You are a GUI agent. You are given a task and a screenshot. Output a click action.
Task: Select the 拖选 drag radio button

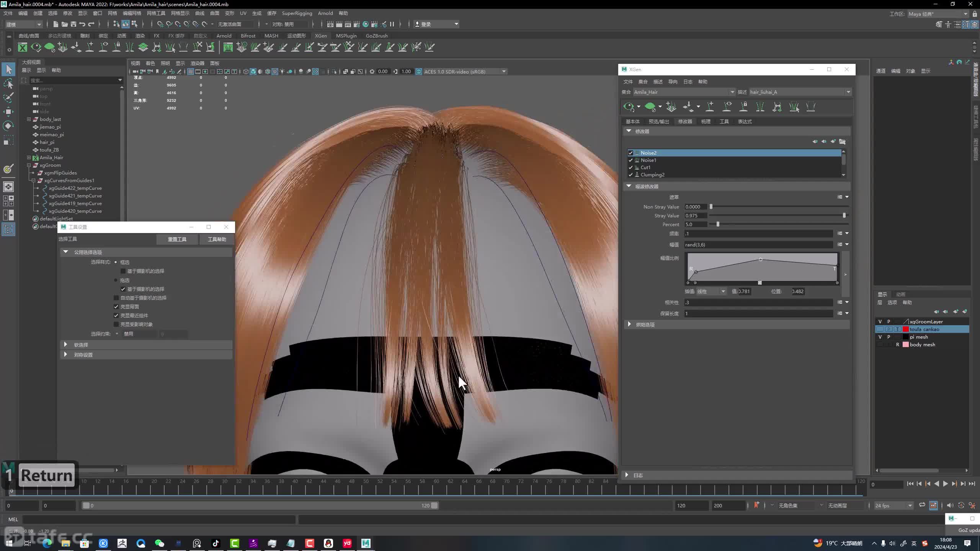pyautogui.click(x=116, y=280)
